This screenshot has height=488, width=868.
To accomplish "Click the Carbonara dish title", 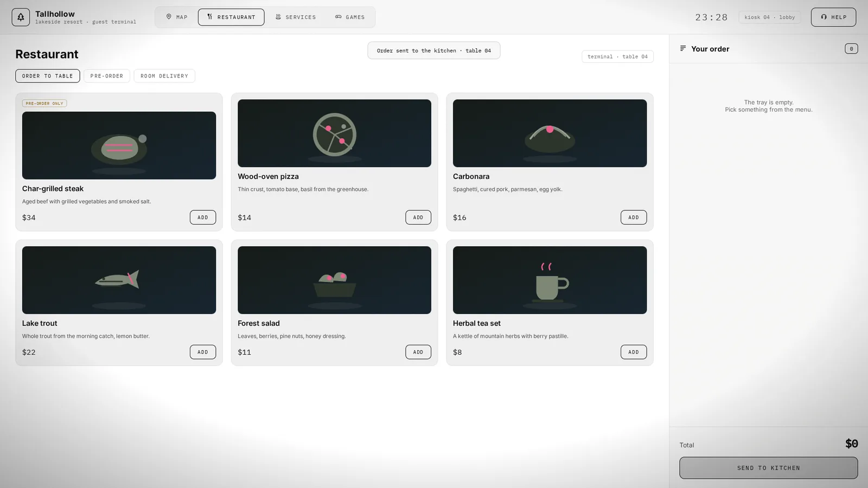I will (471, 176).
